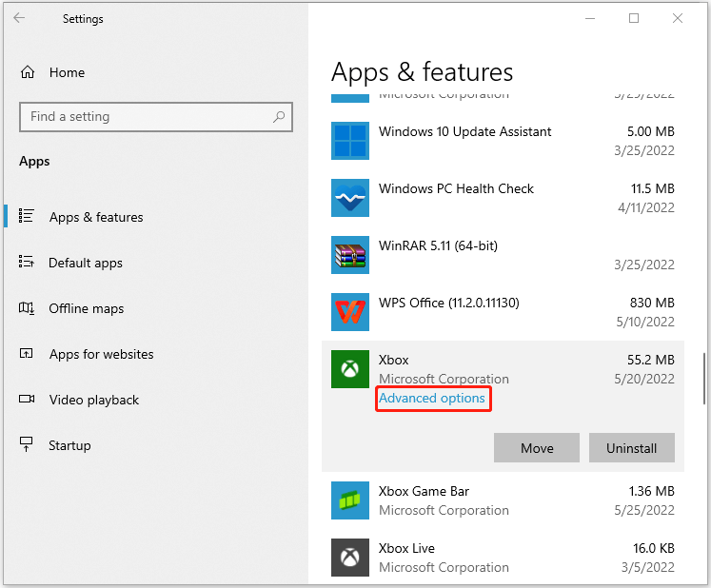The height and width of the screenshot is (588, 711).
Task: Select the Apps & features list icon
Action: [27, 216]
